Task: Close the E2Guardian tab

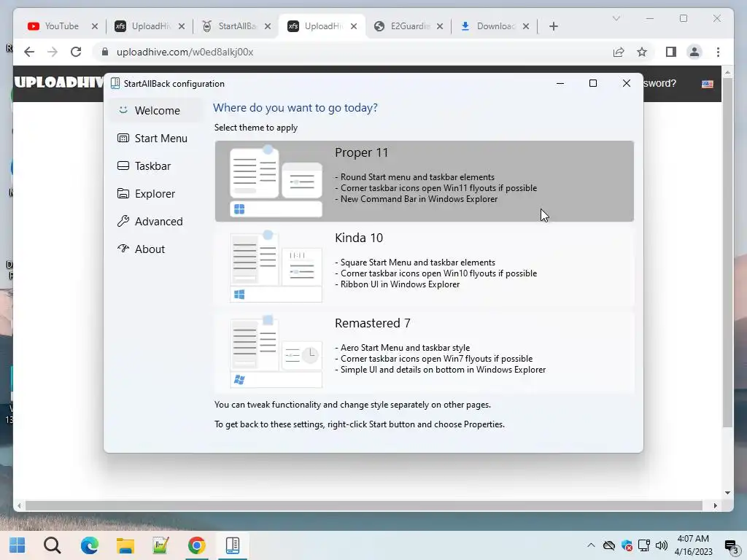Action: (440, 26)
